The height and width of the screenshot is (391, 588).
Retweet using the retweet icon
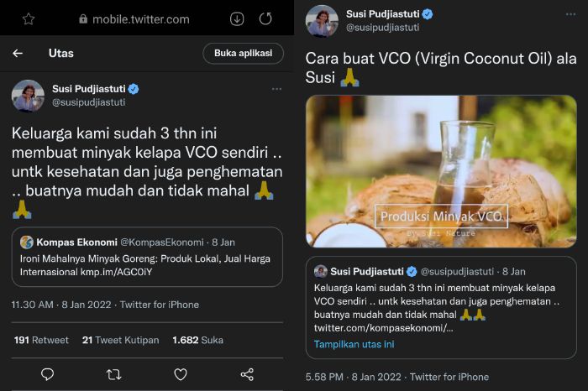point(114,374)
